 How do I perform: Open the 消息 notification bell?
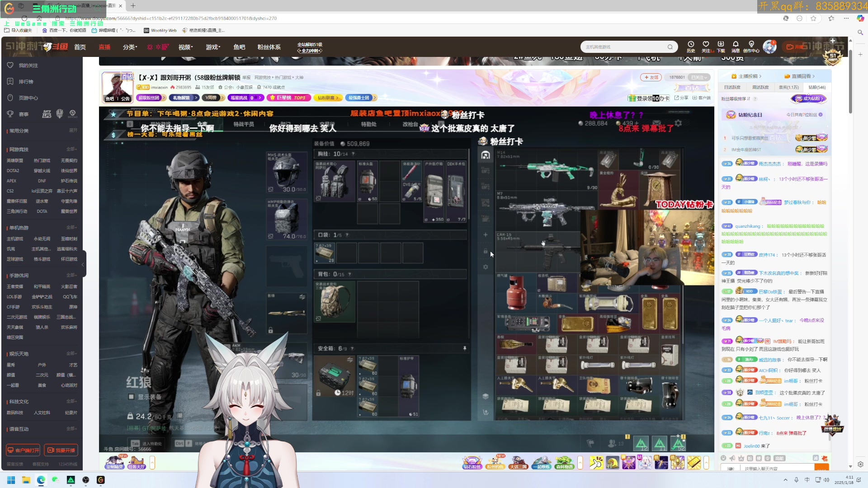pos(736,47)
